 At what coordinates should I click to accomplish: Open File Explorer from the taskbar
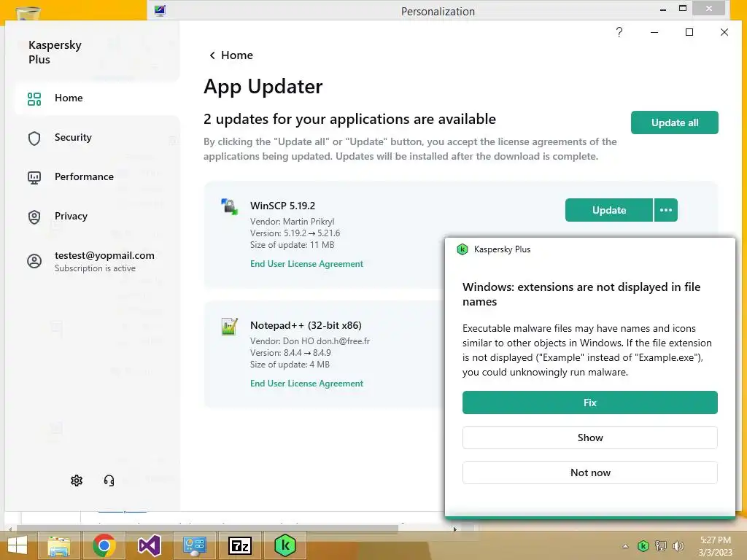[x=59, y=545]
